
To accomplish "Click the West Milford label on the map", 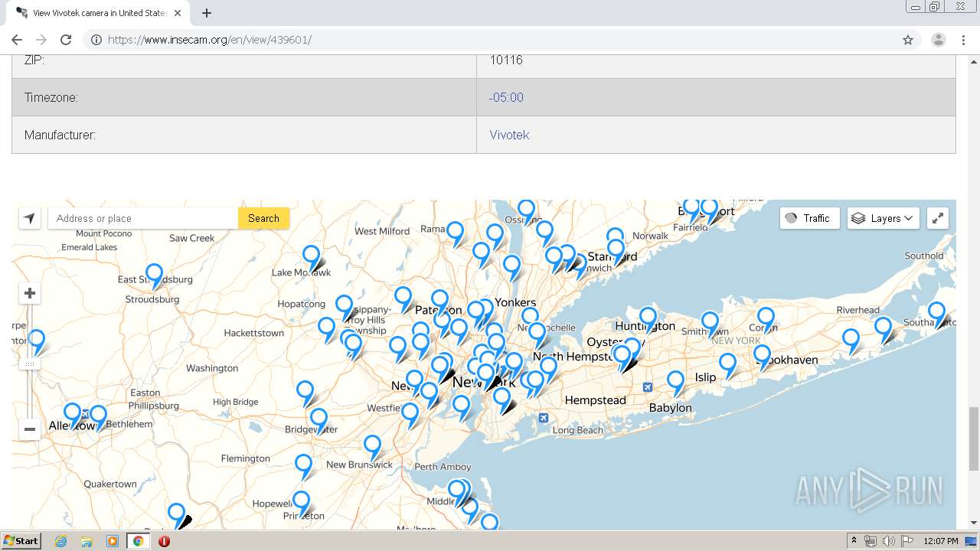I will coord(382,231).
